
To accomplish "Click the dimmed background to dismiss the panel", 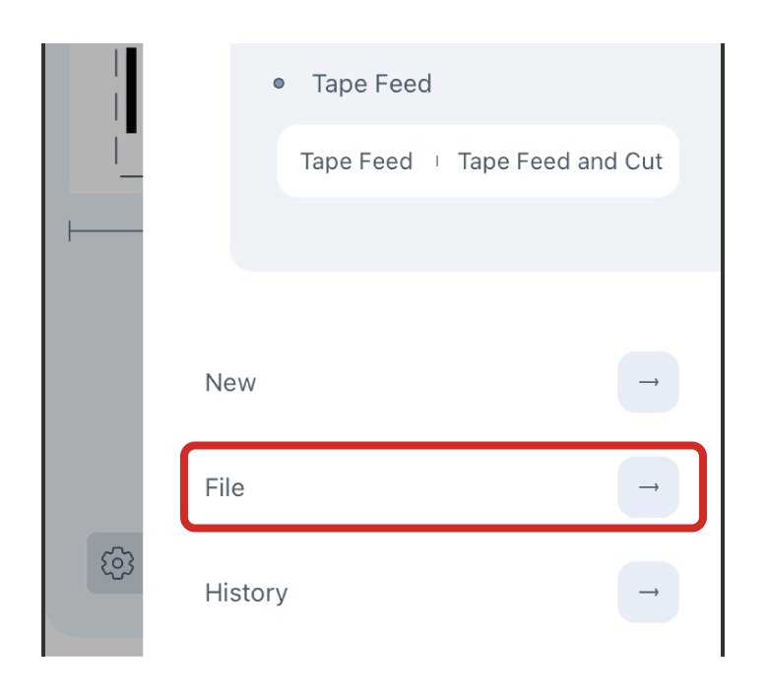I will click(94, 394).
